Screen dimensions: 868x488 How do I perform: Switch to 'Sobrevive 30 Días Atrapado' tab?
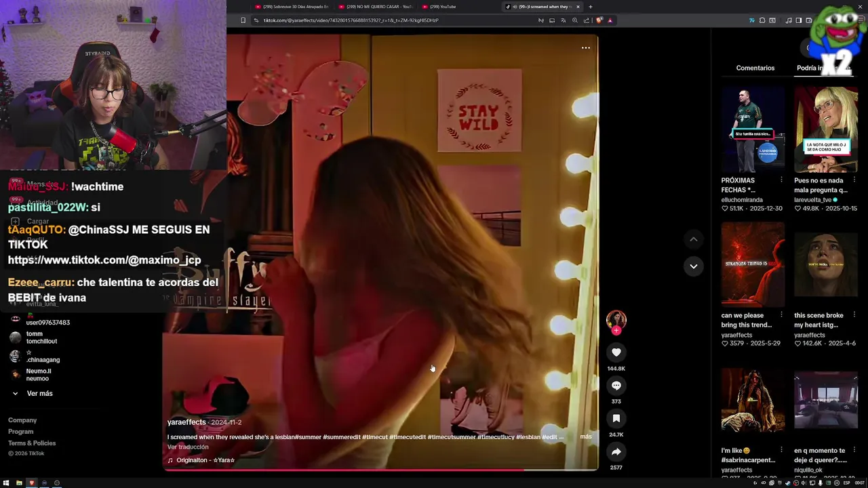tap(292, 7)
